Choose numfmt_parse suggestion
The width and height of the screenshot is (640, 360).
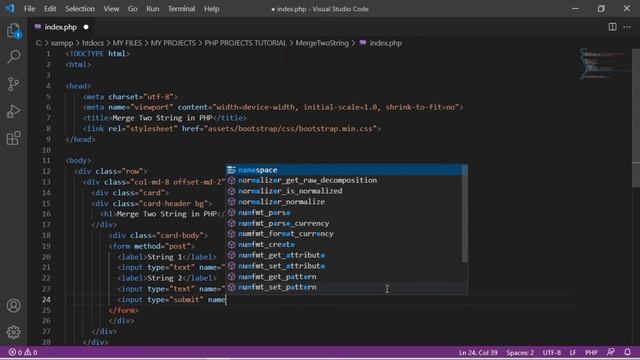pyautogui.click(x=347, y=212)
